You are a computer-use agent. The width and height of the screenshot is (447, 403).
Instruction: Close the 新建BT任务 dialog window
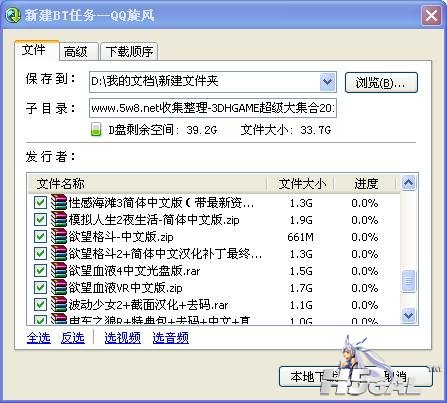(431, 15)
